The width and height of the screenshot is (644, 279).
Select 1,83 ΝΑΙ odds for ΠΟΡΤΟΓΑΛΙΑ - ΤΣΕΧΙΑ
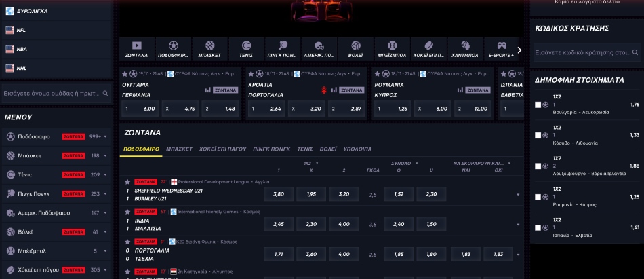pyautogui.click(x=465, y=255)
